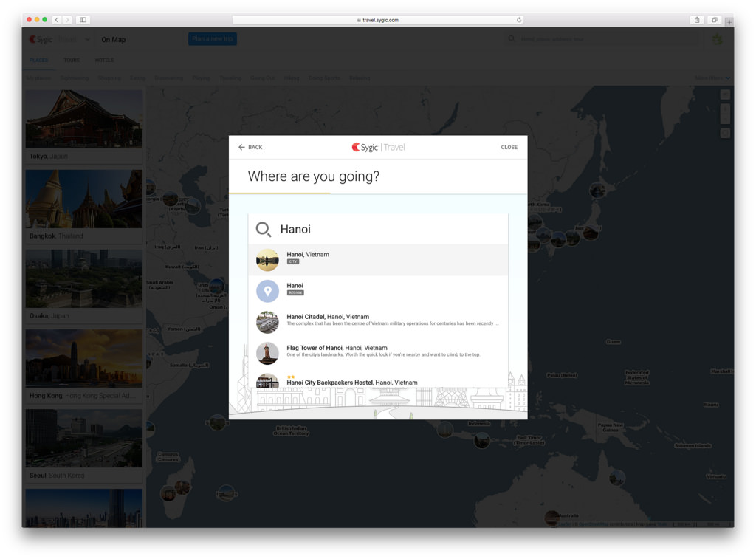756x559 pixels.
Task: Click the Hanoi, Vietnam round thumbnail
Action: [x=267, y=260]
